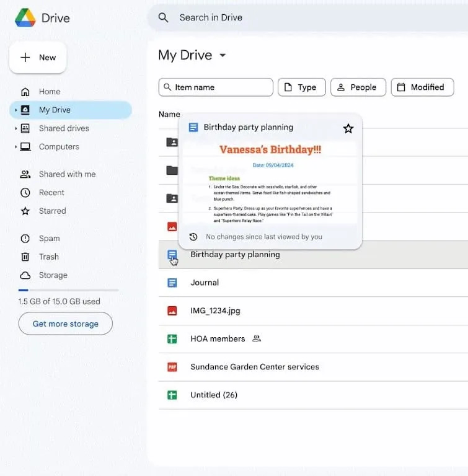Viewport: 468px width, 476px height.
Task: Star the Birthday party planning file
Action: click(x=348, y=128)
